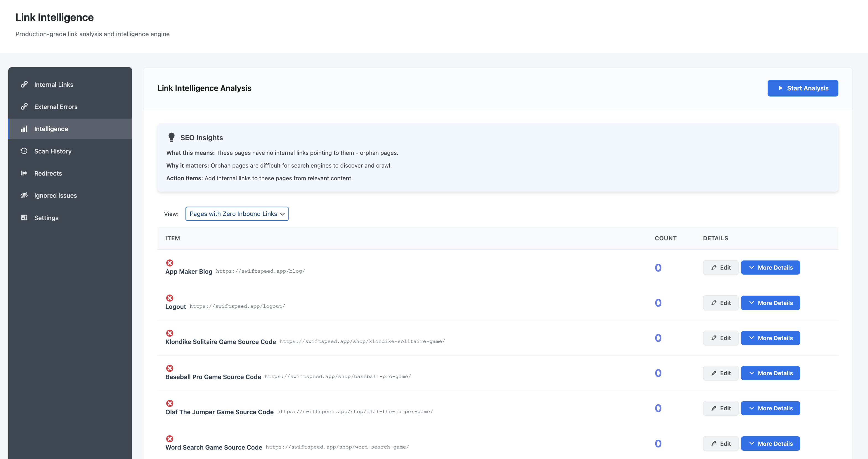Select the Scan History clock icon
Viewport: 868px width, 459px height.
click(x=24, y=151)
